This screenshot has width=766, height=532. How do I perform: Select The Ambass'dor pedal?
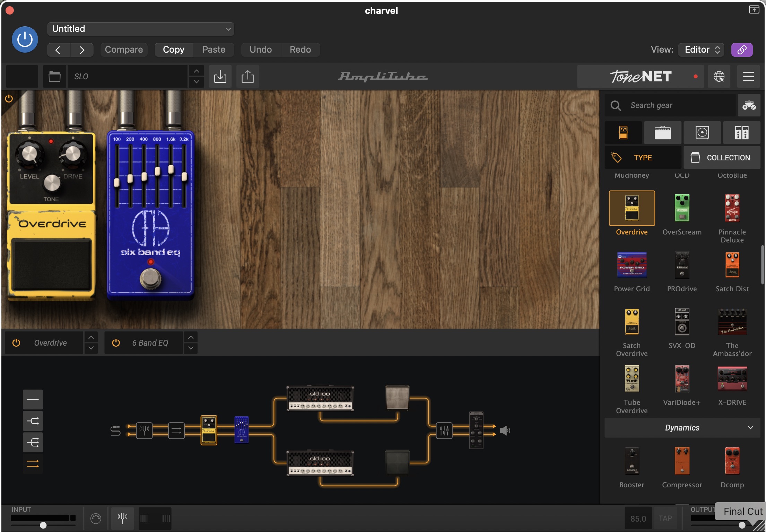coord(732,322)
